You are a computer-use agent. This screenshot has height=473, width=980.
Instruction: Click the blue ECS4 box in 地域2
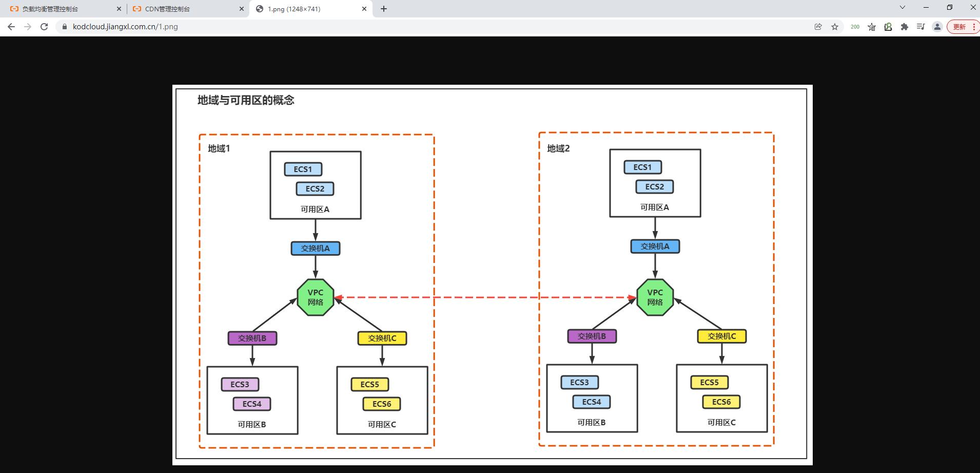pos(592,402)
